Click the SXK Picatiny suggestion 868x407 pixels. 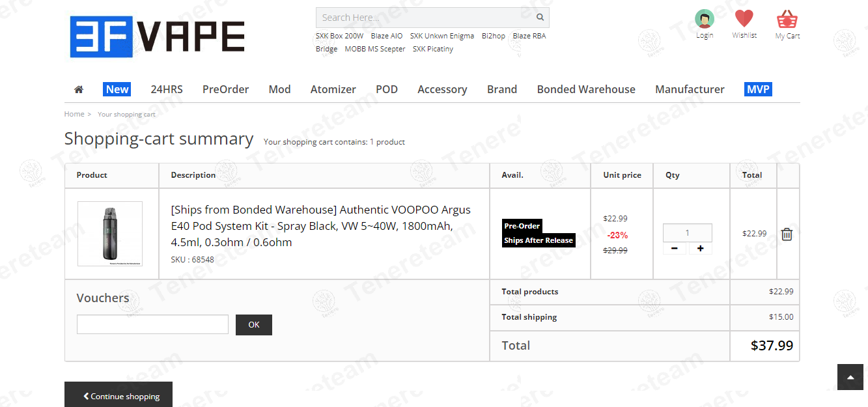pyautogui.click(x=433, y=49)
